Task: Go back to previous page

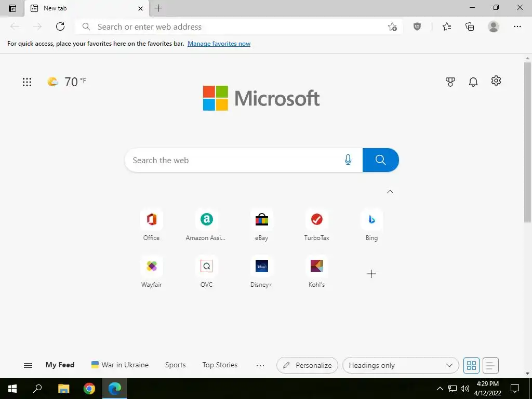Action: tap(15, 26)
